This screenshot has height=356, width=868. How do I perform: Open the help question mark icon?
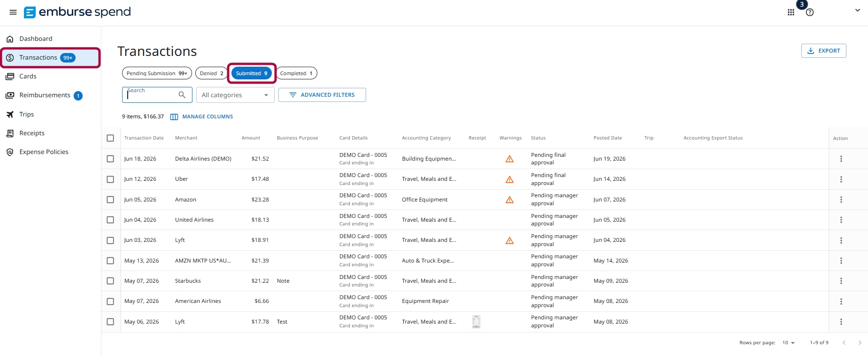(x=810, y=12)
